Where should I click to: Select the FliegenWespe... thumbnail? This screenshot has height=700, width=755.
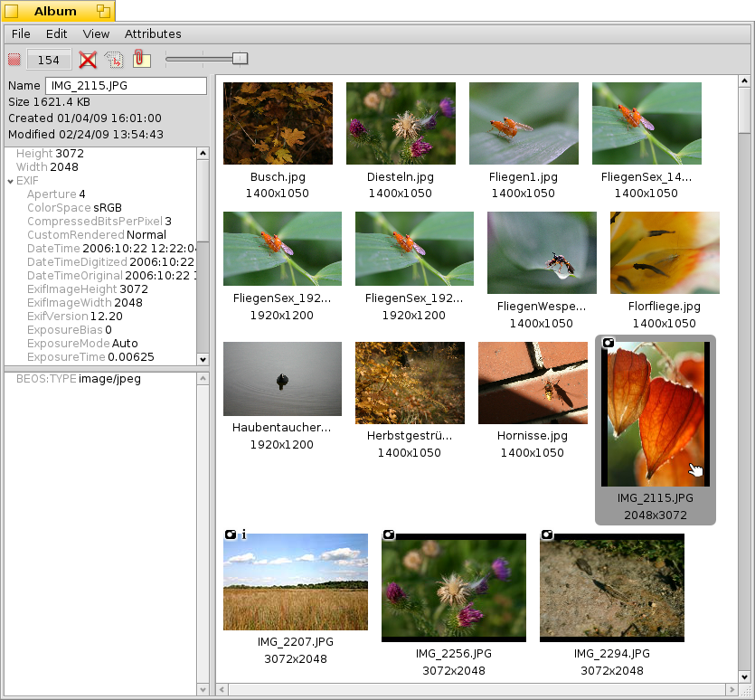coord(542,253)
